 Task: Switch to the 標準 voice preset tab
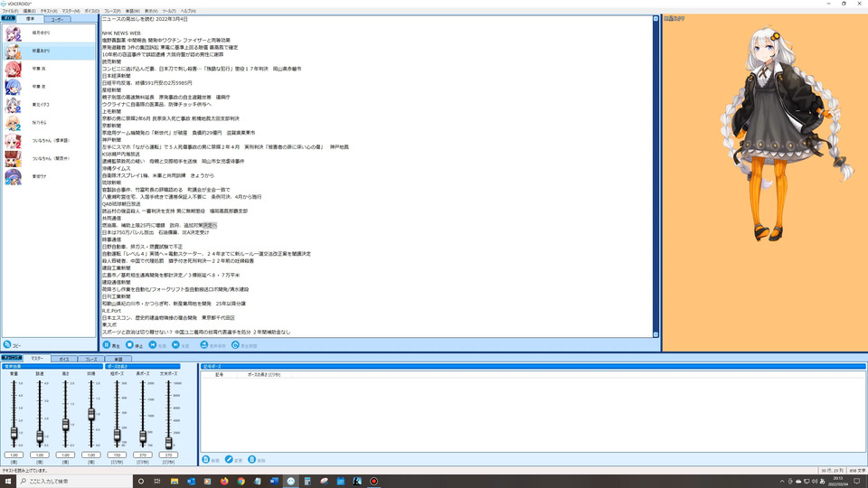coord(30,19)
